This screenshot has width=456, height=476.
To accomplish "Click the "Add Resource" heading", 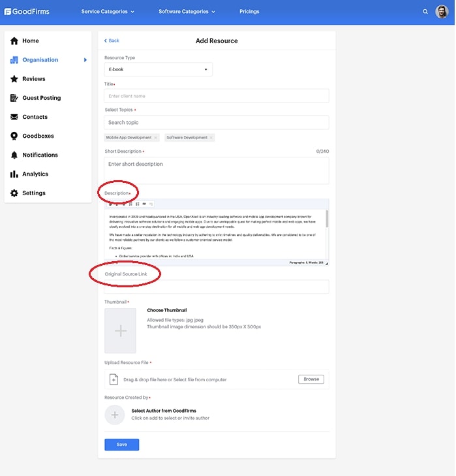I will 217,40.
